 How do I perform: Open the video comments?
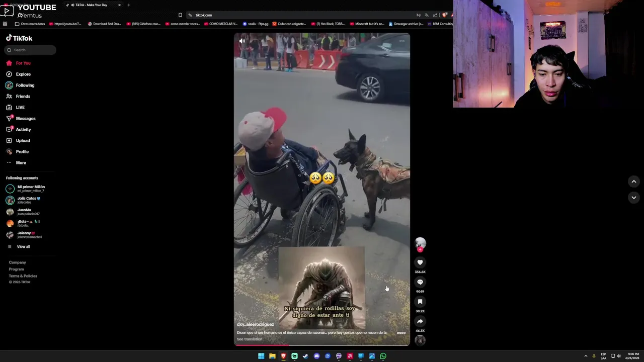click(420, 282)
